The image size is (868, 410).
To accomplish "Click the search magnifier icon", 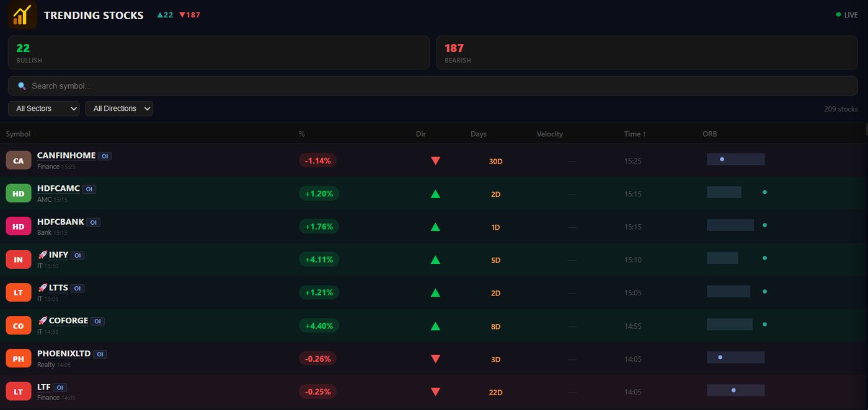I will tap(22, 86).
